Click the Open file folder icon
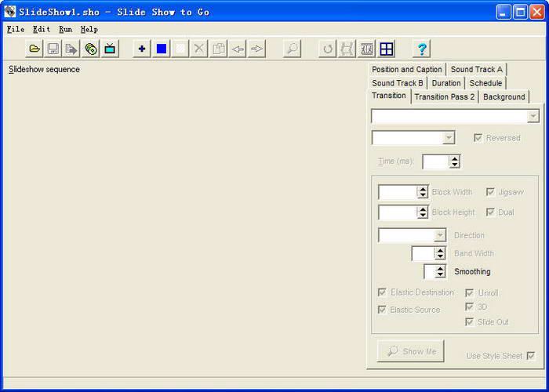 click(x=35, y=49)
